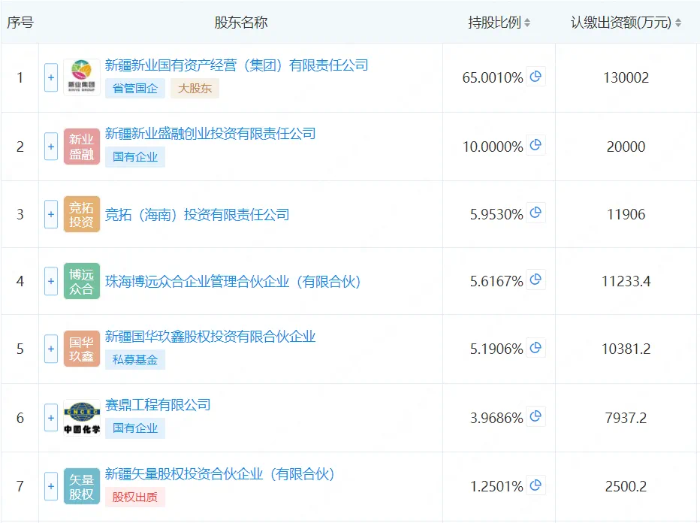Click the 博远众合 green logo tile
This screenshot has height=523, width=700.
point(82,281)
